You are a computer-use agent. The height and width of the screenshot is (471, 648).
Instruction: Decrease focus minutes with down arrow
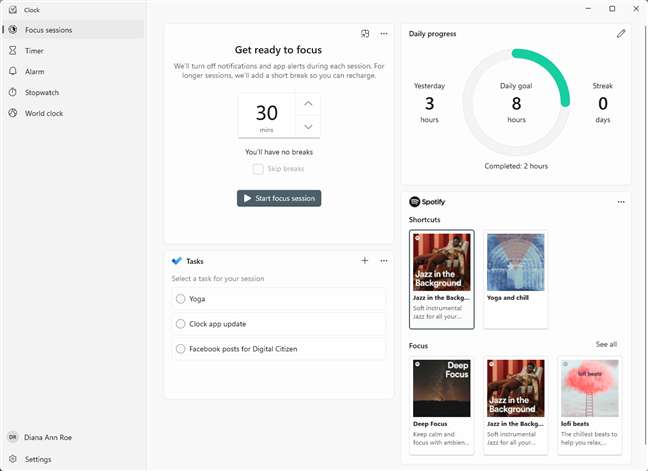tap(308, 126)
